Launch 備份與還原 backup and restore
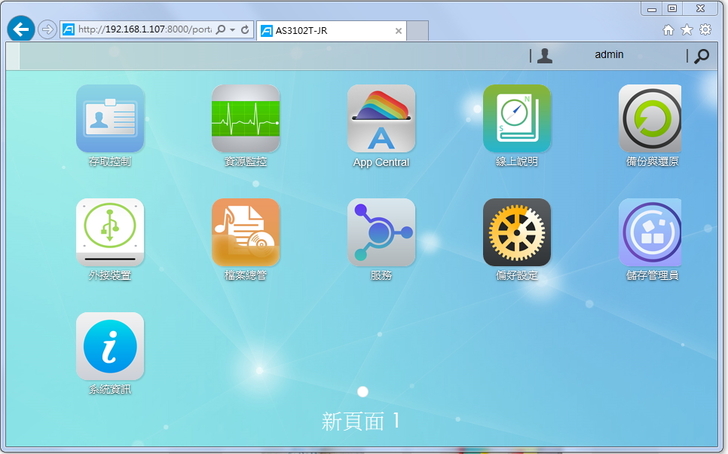 pyautogui.click(x=650, y=119)
